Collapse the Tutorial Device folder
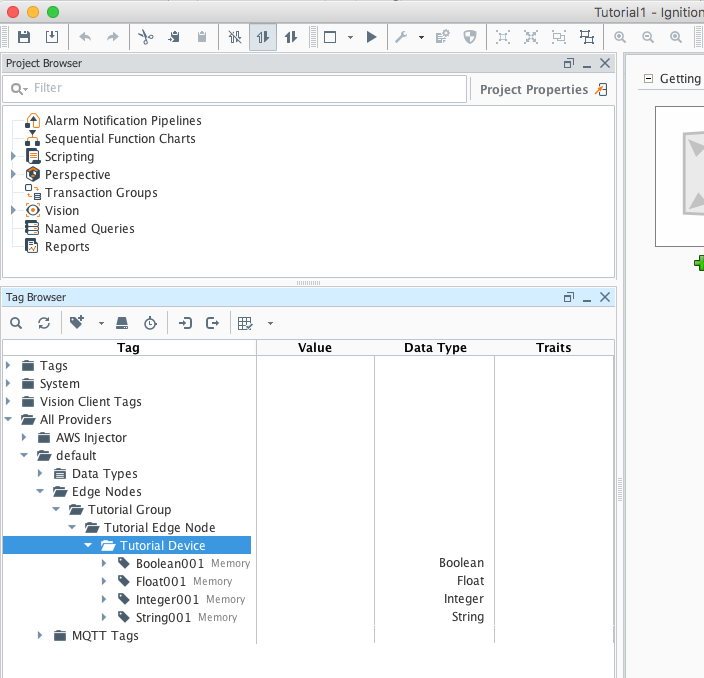The height and width of the screenshot is (678, 704). (89, 546)
